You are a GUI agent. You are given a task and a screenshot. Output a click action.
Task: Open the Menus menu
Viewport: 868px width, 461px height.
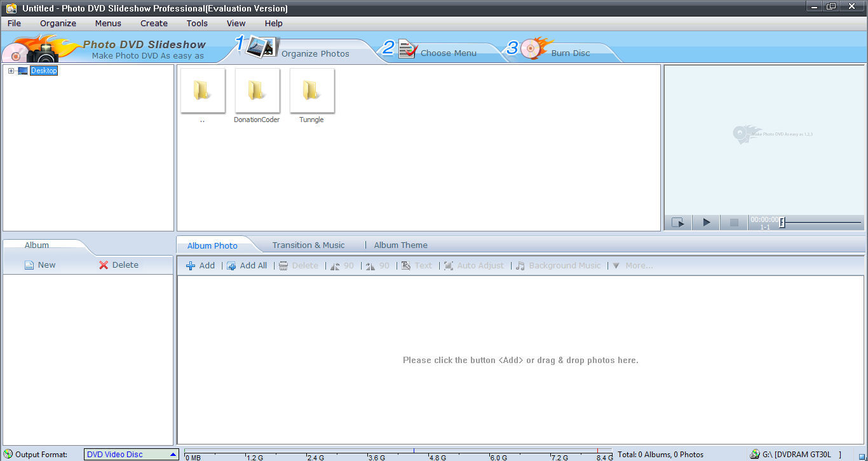(x=107, y=23)
